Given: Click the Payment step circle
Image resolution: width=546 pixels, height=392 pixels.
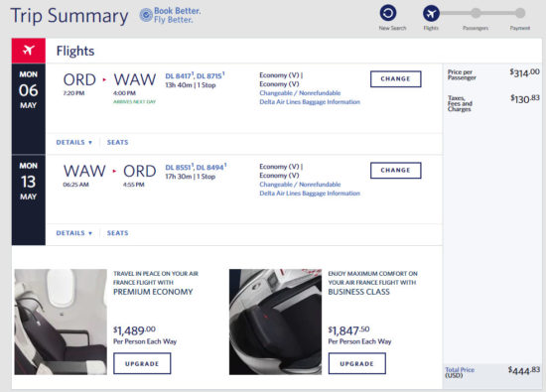Looking at the screenshot, I should point(520,13).
